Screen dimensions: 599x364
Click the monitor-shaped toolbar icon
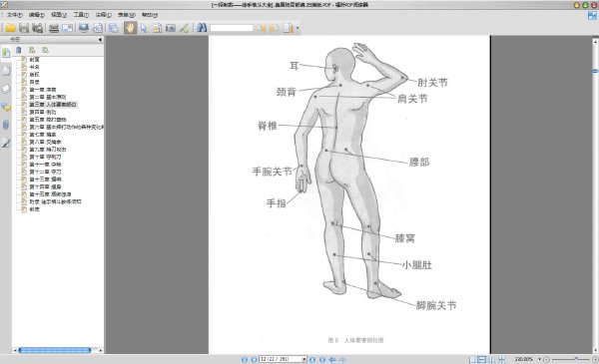click(x=84, y=28)
